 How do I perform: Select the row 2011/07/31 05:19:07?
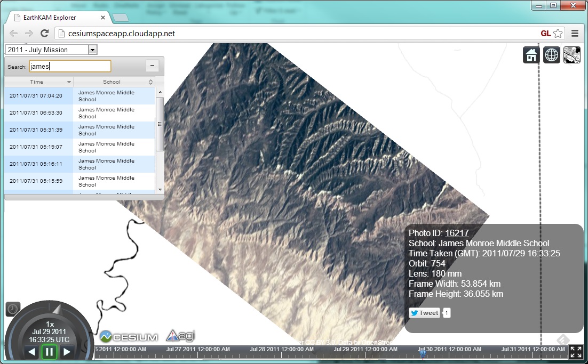point(80,147)
